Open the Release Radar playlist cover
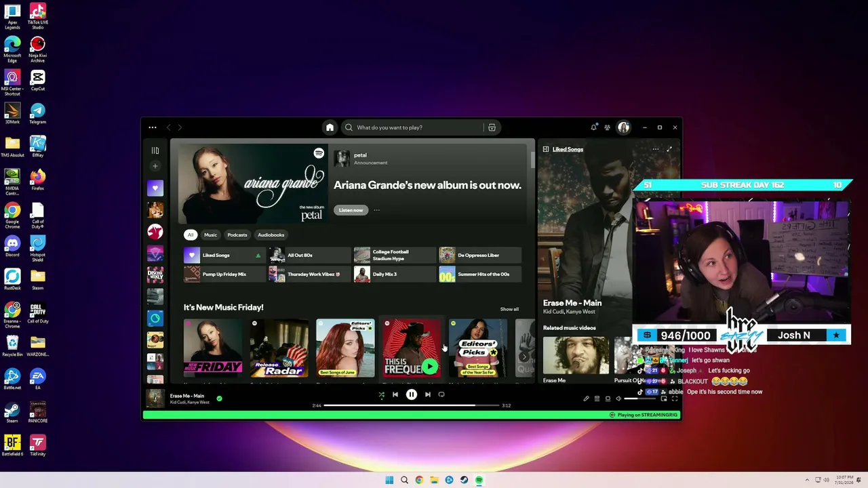This screenshot has width=868, height=488. pos(279,348)
